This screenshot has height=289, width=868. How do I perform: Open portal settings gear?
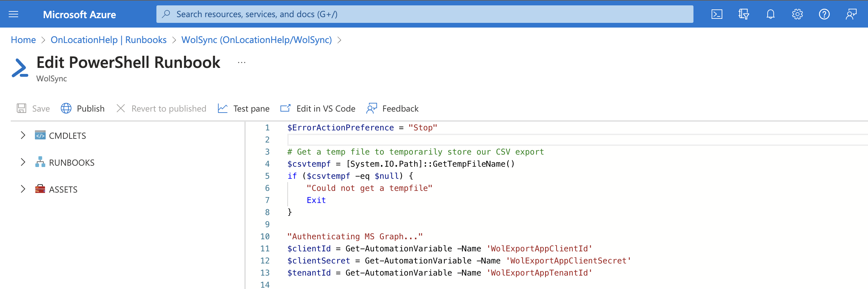coord(798,14)
